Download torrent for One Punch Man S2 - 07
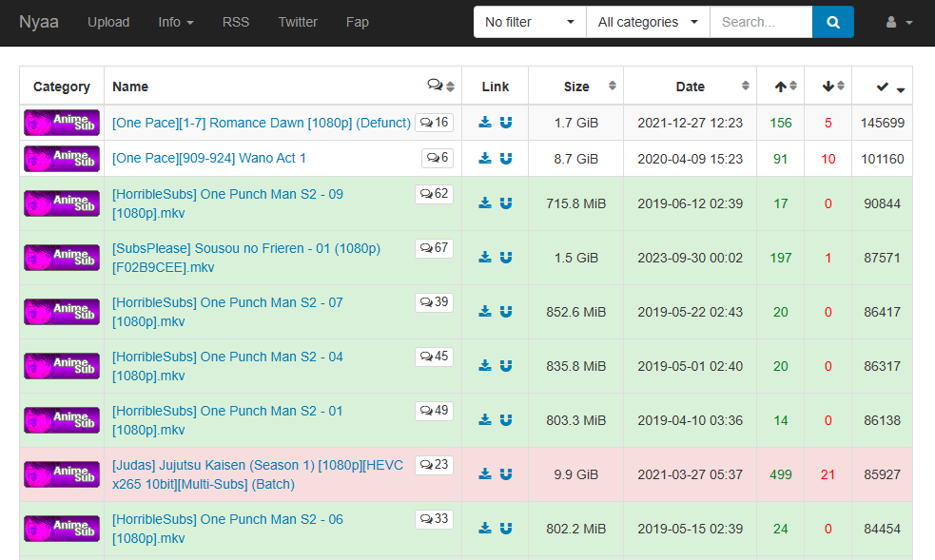The height and width of the screenshot is (560, 935). point(485,312)
